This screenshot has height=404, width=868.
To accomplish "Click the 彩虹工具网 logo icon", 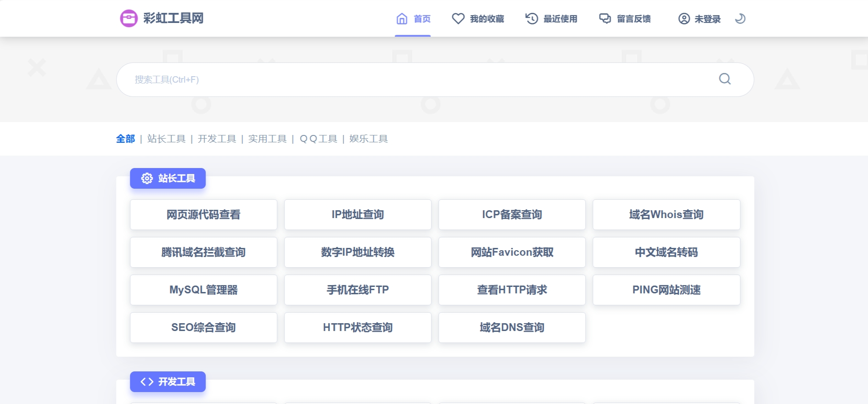I will [x=129, y=18].
